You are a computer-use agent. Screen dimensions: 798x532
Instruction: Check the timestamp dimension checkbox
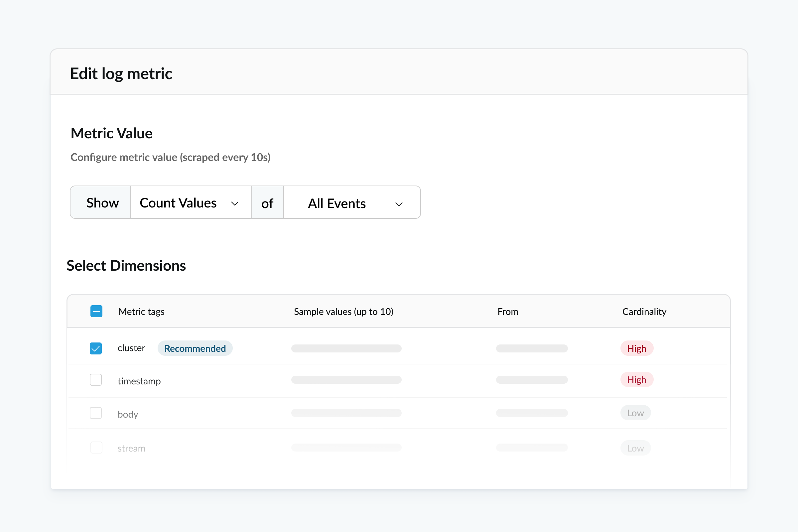[x=96, y=380]
